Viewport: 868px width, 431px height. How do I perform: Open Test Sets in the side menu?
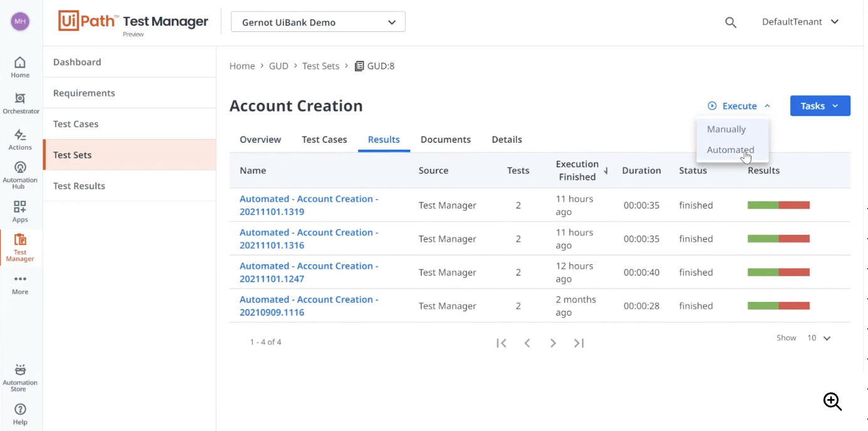[x=130, y=155]
